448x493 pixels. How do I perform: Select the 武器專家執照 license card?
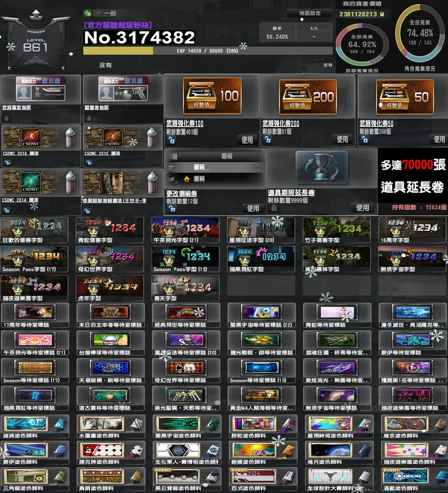(x=40, y=90)
